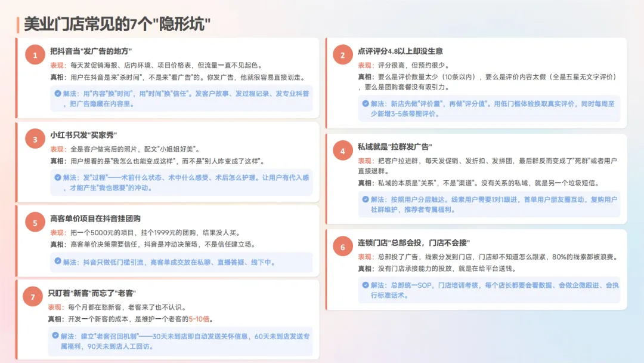Click the checkmark icon in card 1's 解法 box

(57, 94)
